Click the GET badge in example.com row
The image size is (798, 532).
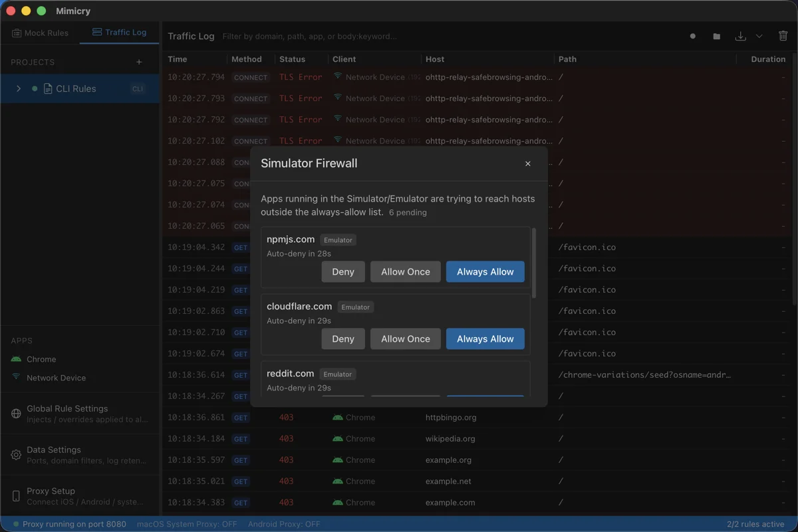pyautogui.click(x=241, y=503)
